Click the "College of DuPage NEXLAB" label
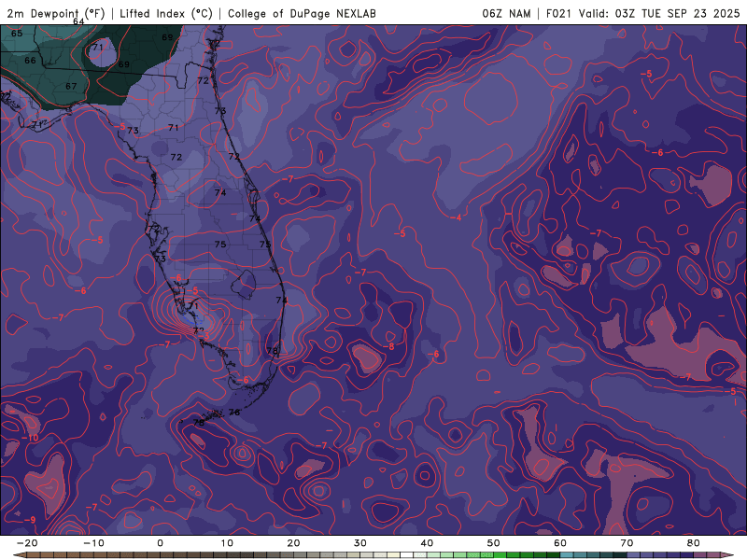 (x=302, y=13)
